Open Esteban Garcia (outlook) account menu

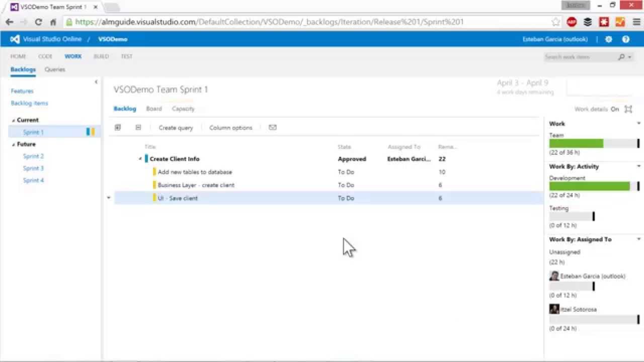click(x=555, y=39)
